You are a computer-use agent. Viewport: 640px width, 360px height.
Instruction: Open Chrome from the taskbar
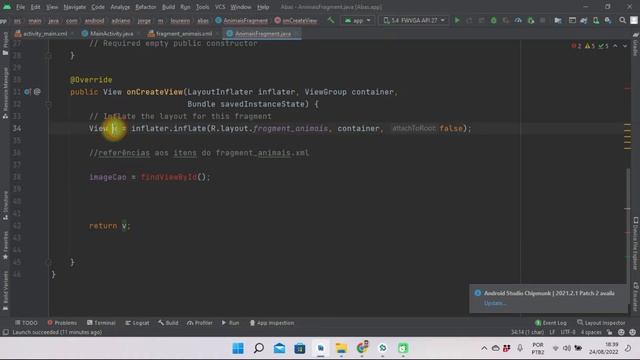[x=362, y=348]
